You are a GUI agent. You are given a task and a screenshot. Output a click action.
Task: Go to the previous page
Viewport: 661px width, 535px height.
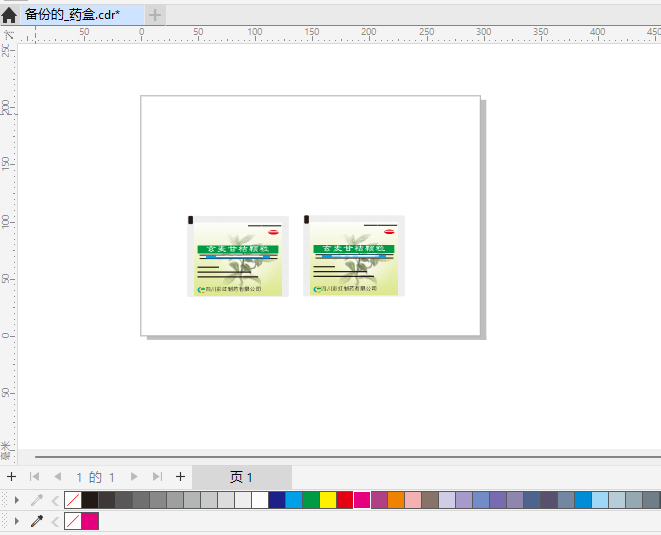pos(58,477)
